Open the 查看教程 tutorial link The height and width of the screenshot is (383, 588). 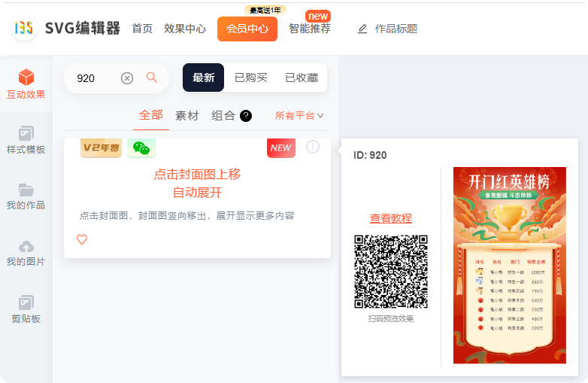(391, 218)
